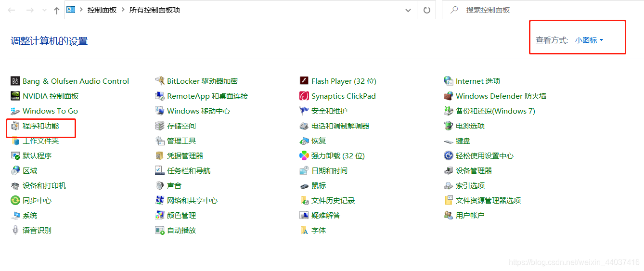
Task: Open the 日期和时间 link
Action: point(329,170)
